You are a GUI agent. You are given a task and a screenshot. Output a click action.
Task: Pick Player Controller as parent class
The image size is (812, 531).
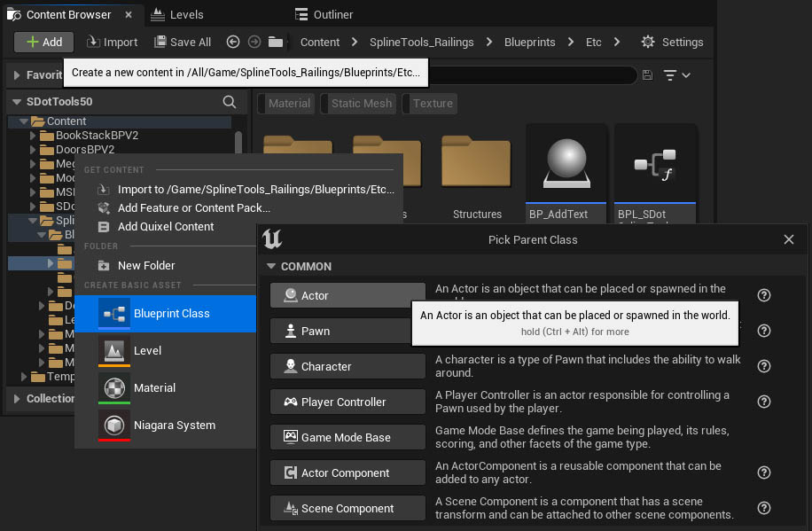point(347,402)
